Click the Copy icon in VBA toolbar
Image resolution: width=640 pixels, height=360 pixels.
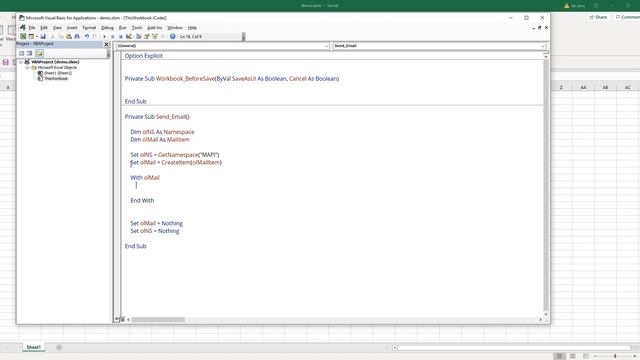[x=60, y=36]
